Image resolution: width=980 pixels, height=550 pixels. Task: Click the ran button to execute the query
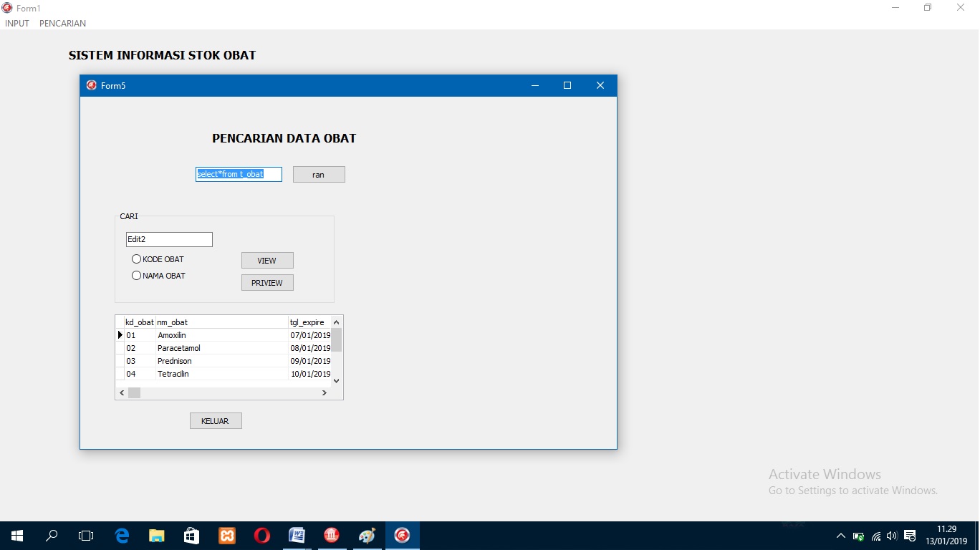[x=318, y=174]
